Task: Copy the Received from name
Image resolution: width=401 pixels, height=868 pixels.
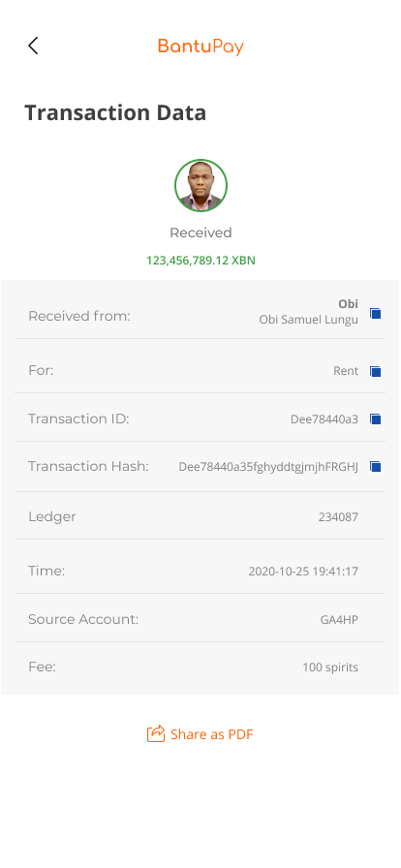Action: point(376,313)
